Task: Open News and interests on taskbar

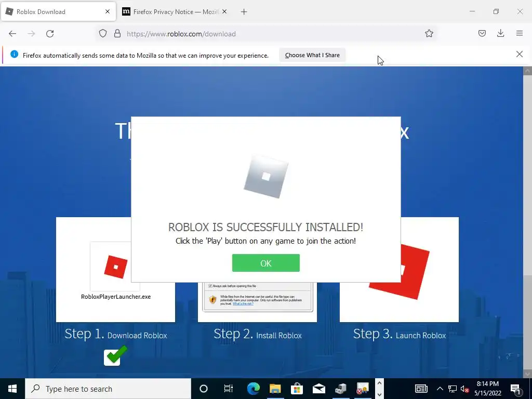Action: [x=421, y=389]
